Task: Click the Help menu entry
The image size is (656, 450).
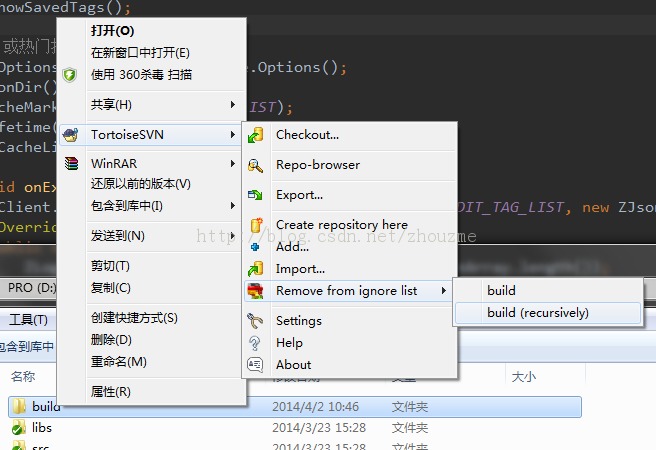Action: [289, 343]
